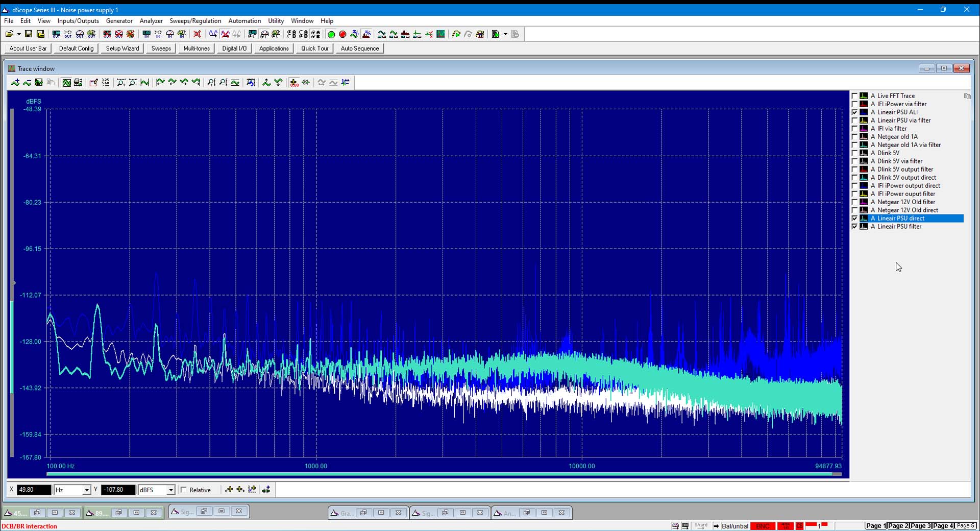Click the X cursor value field
980x531 pixels.
(34, 490)
